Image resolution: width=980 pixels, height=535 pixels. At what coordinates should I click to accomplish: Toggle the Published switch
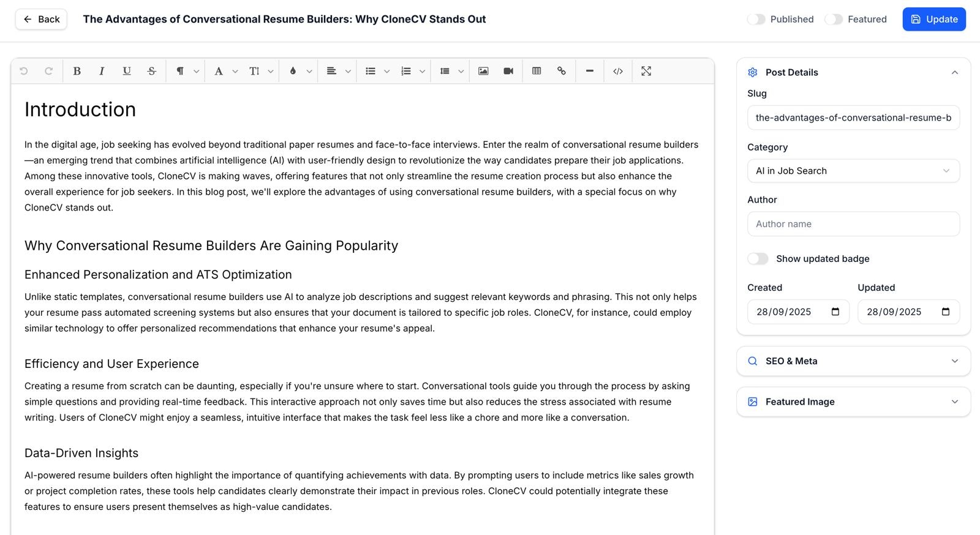[756, 19]
